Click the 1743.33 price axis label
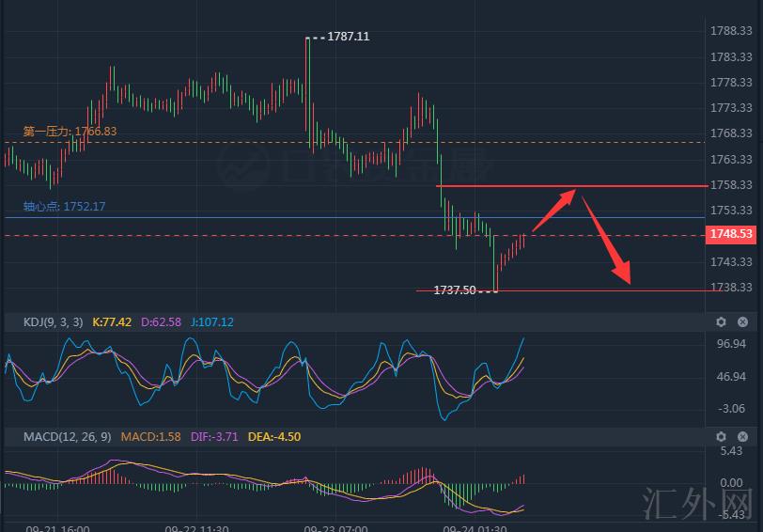 point(731,262)
